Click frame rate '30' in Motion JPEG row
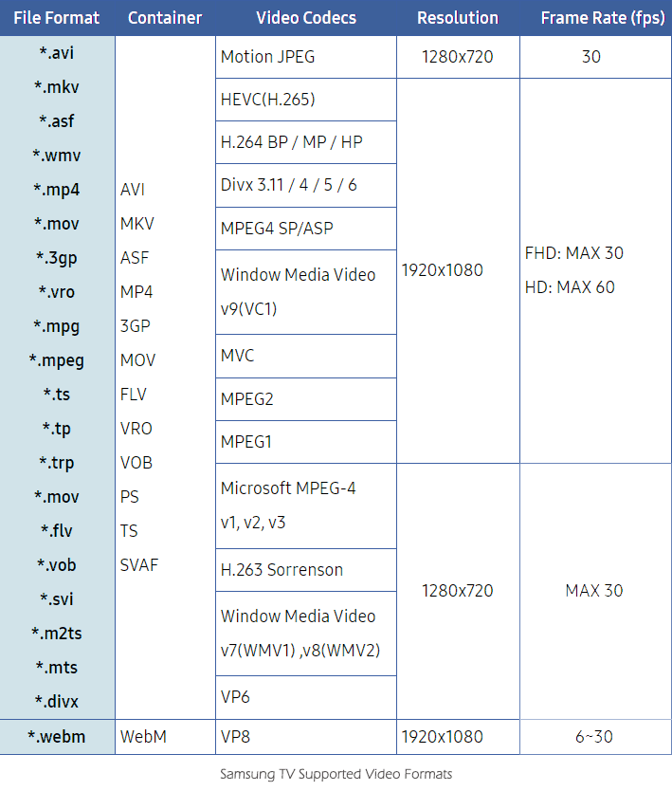This screenshot has width=672, height=791. 591,57
